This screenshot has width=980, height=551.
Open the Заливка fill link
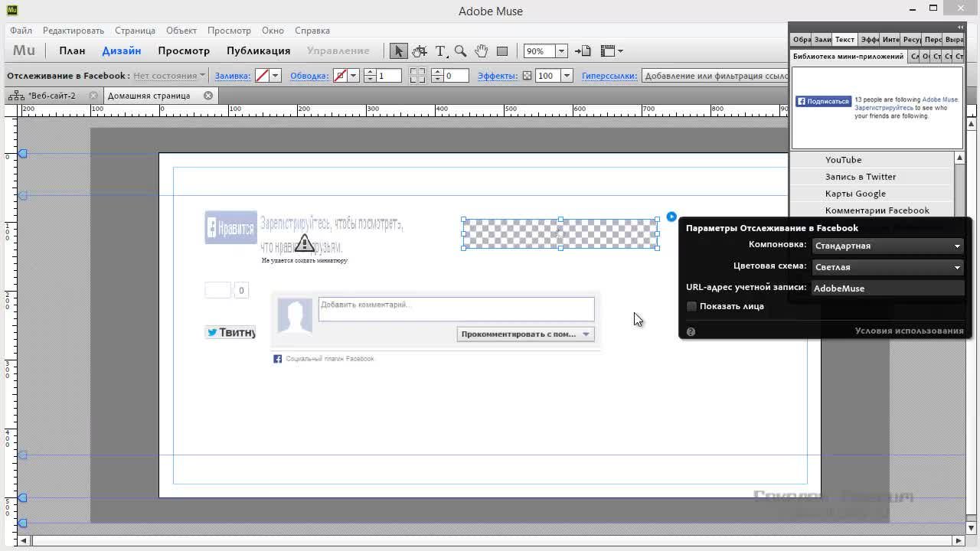233,76
